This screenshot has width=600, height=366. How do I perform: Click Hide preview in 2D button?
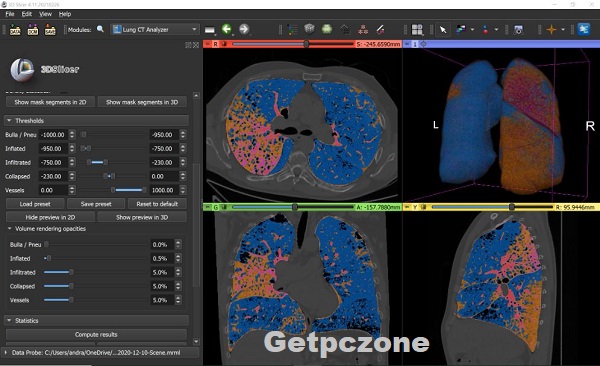50,217
